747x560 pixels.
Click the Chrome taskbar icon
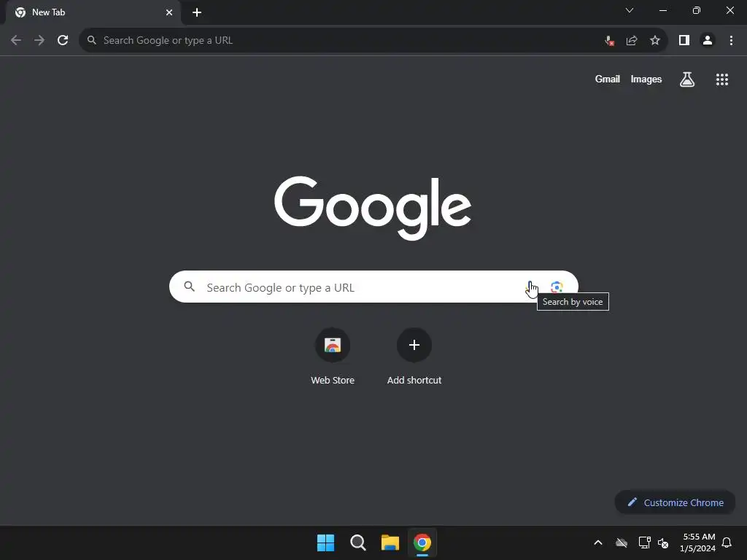coord(422,542)
